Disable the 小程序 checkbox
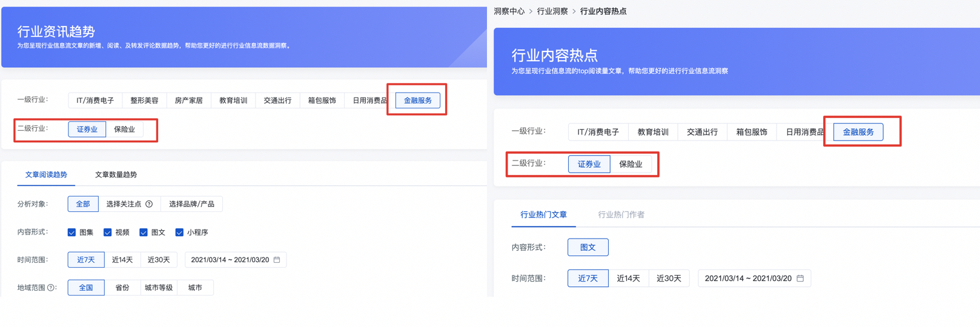980x327 pixels. tap(179, 233)
